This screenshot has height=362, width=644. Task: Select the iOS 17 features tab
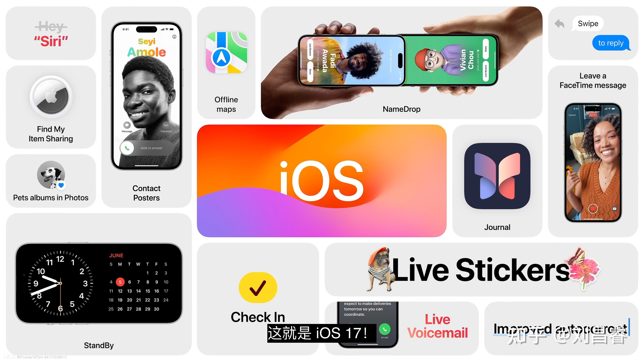coord(322,181)
